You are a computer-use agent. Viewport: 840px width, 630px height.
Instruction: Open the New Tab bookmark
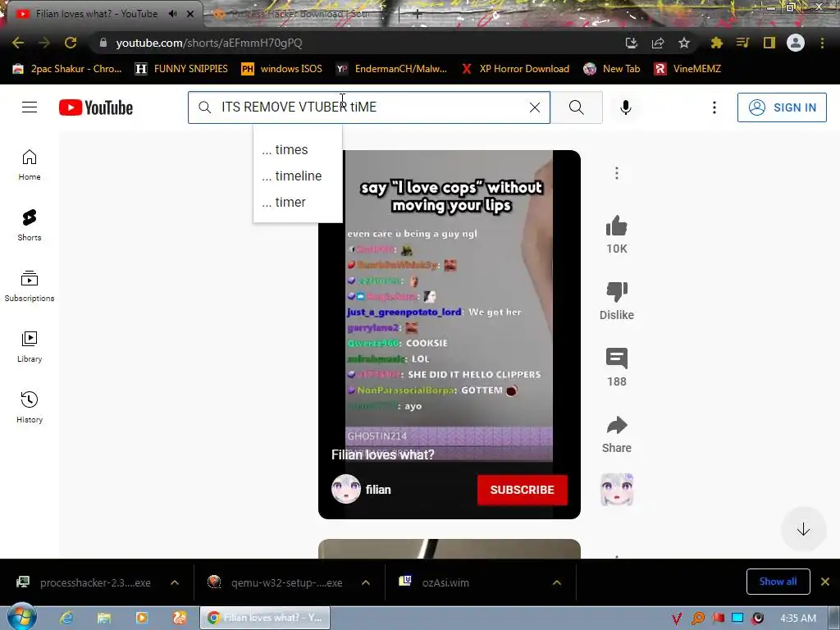click(612, 69)
